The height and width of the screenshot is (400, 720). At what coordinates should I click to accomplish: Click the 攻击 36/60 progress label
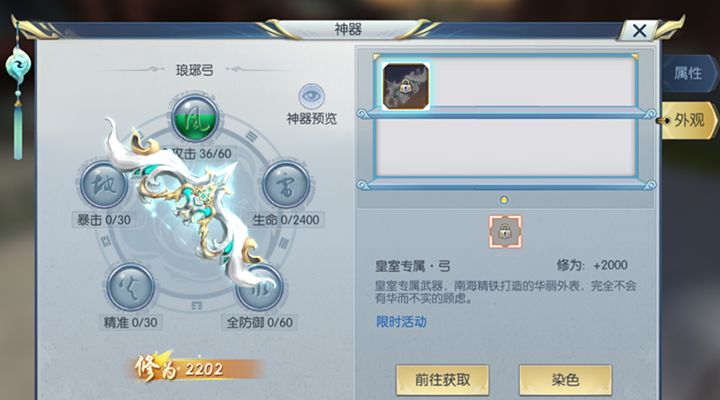point(202,153)
